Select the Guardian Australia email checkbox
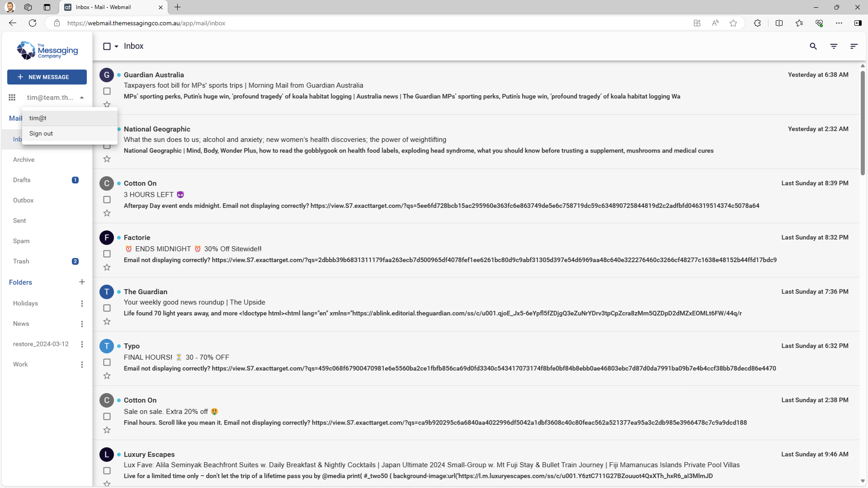This screenshot has height=488, width=868. point(107,91)
